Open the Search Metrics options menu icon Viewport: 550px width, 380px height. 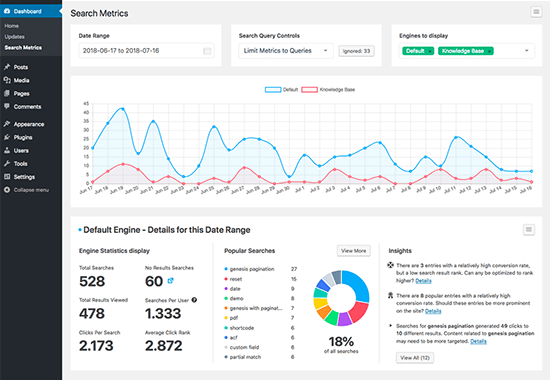536,12
